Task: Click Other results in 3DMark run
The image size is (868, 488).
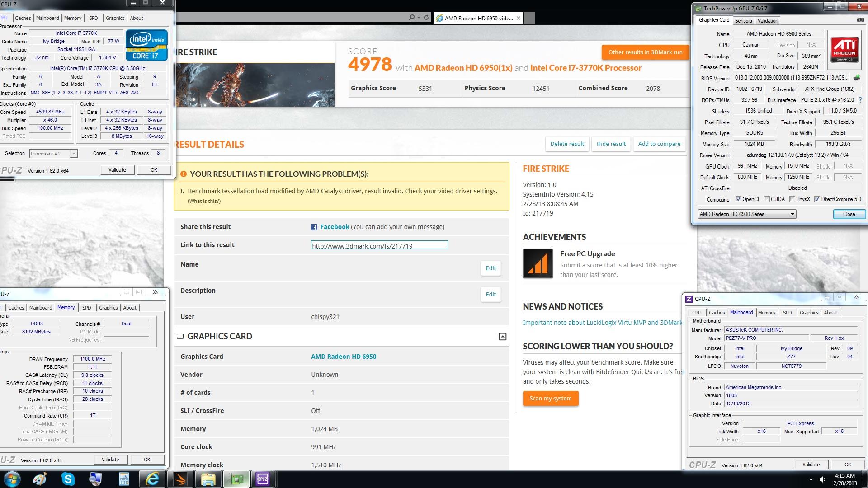Action: click(645, 52)
